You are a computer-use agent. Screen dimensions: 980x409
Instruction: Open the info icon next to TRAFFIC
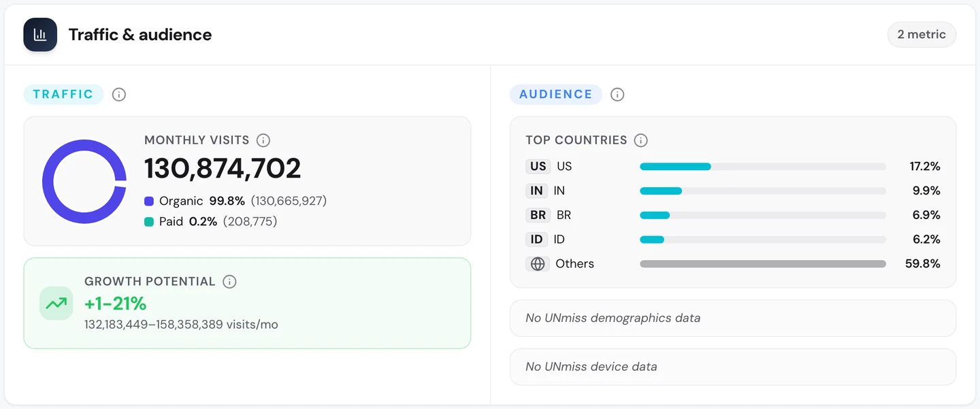119,95
